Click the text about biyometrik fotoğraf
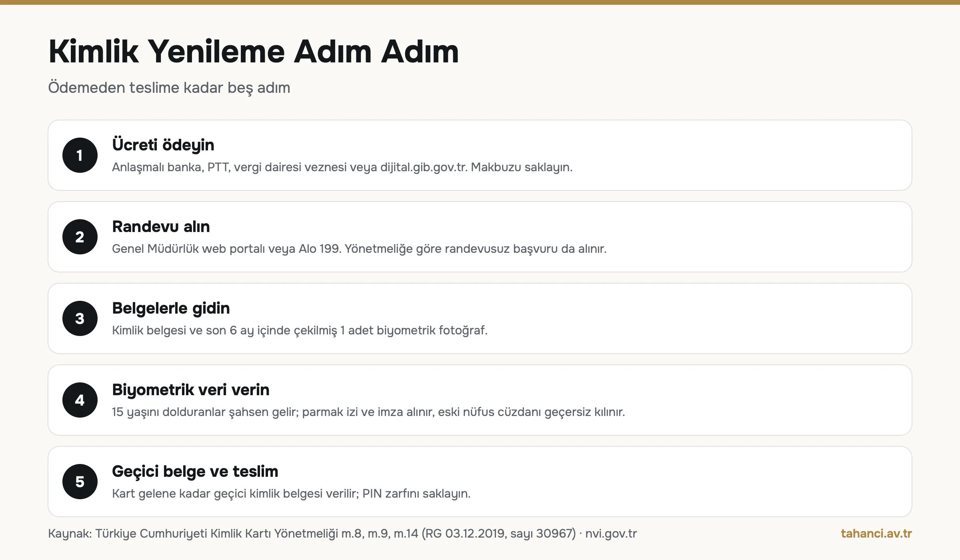Image resolution: width=960 pixels, height=560 pixels. pos(300,330)
